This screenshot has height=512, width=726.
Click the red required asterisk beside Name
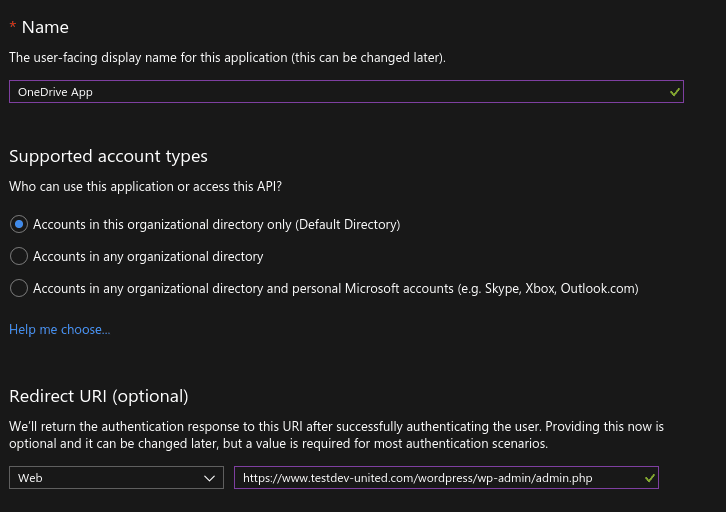click(x=13, y=27)
